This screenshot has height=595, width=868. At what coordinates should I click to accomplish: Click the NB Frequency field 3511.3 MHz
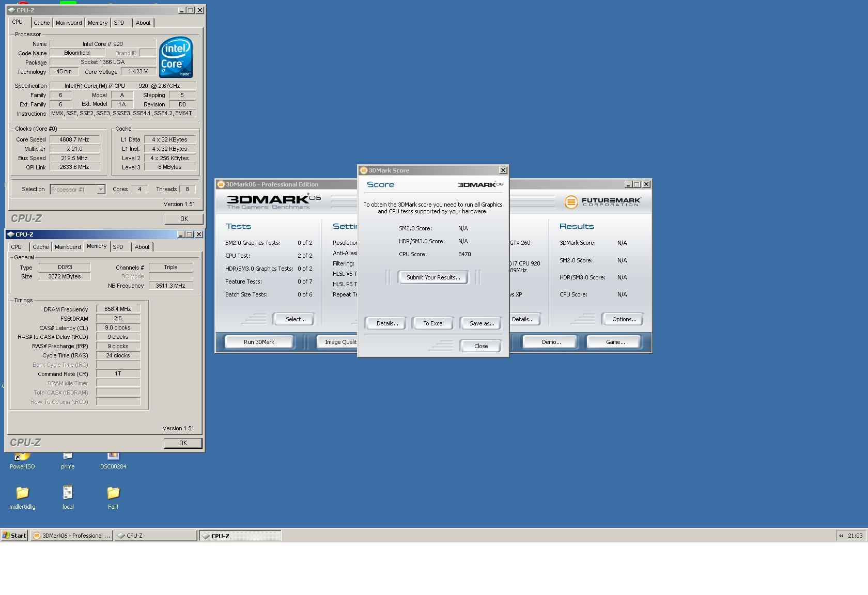pos(171,286)
